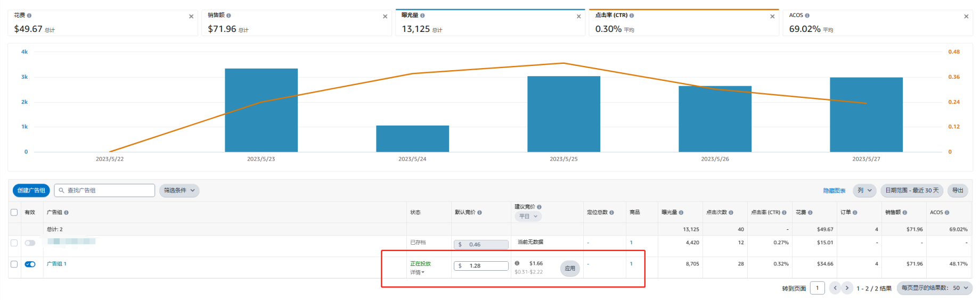Click info icon in 点击次数 column header
980x300 pixels.
[731, 212]
